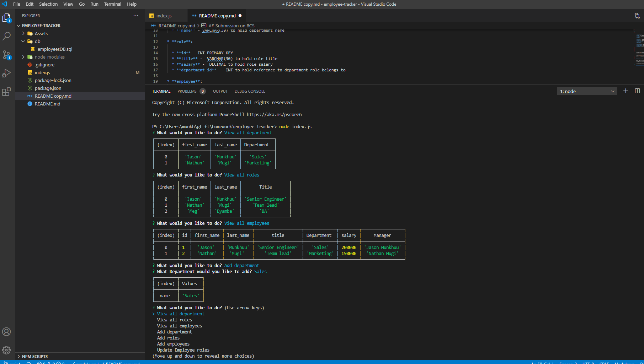Expand the Assets folder
This screenshot has height=364, width=644.
(x=23, y=33)
